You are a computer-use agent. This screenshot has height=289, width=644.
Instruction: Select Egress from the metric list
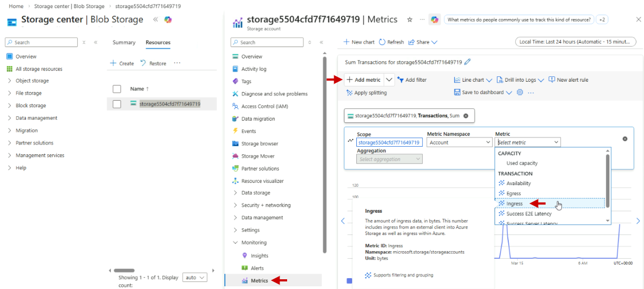(514, 193)
